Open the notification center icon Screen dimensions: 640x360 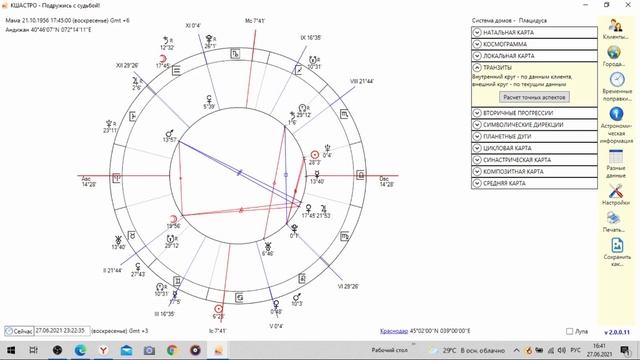(624, 350)
